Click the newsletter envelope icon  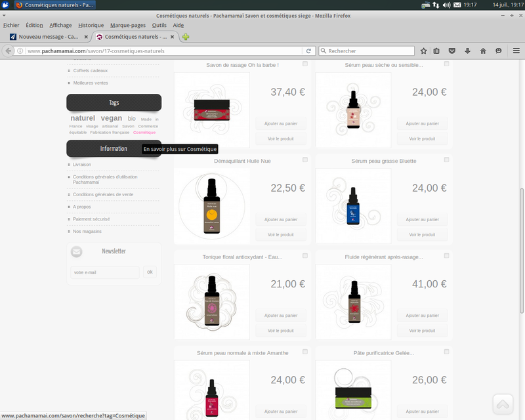coord(76,251)
